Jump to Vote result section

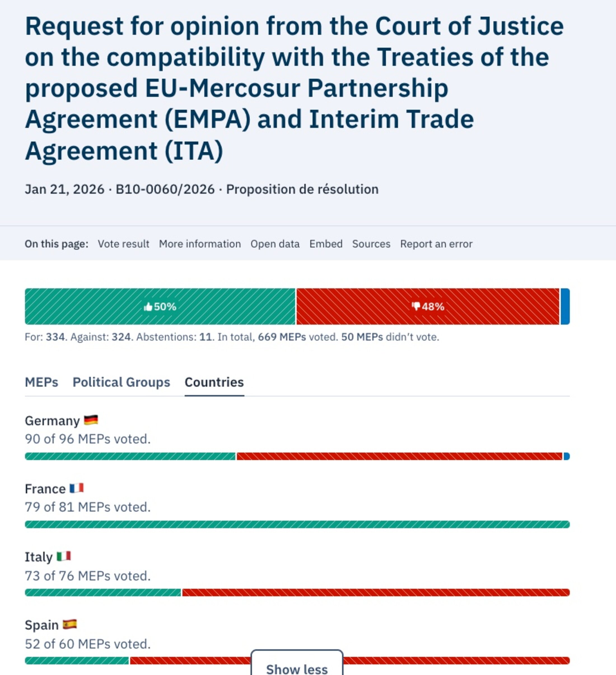pyautogui.click(x=123, y=244)
